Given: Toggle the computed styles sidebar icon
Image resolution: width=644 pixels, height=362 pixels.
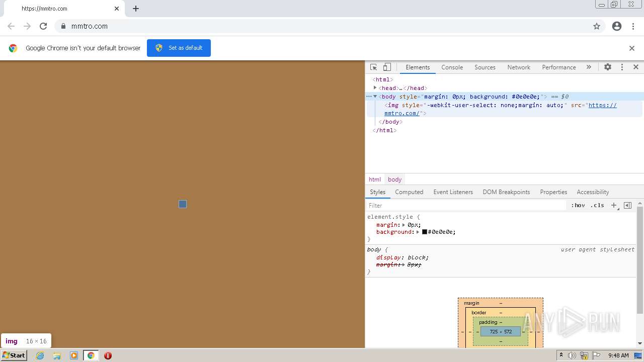Looking at the screenshot, I should (627, 206).
